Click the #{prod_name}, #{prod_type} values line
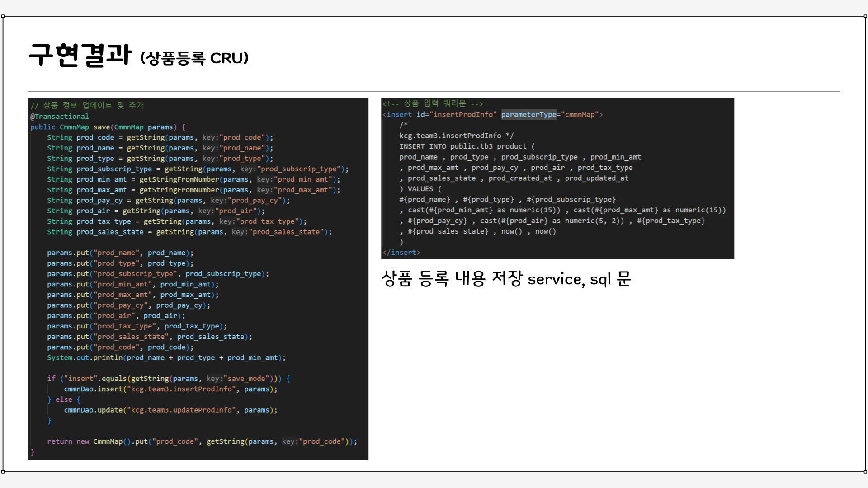This screenshot has height=488, width=868. (x=508, y=199)
